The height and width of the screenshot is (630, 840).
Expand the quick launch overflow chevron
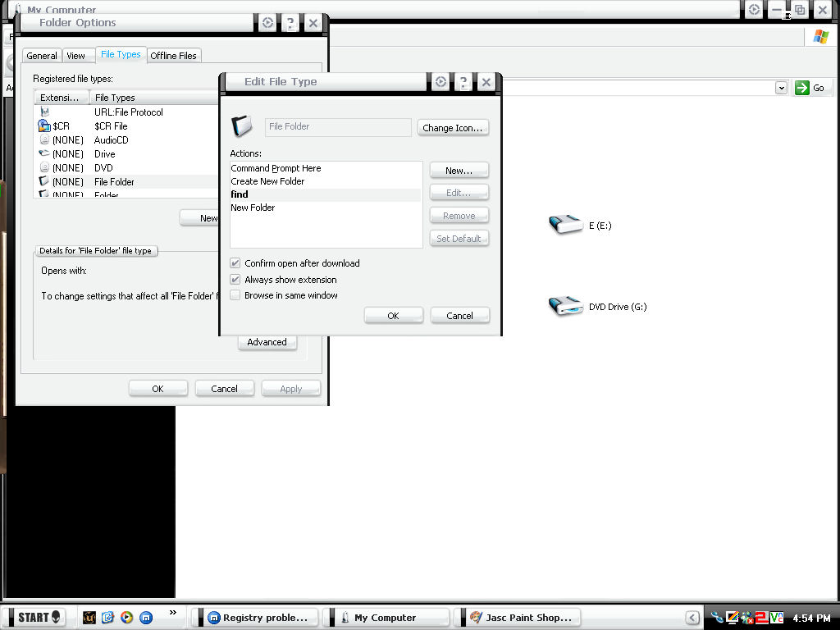click(x=172, y=612)
